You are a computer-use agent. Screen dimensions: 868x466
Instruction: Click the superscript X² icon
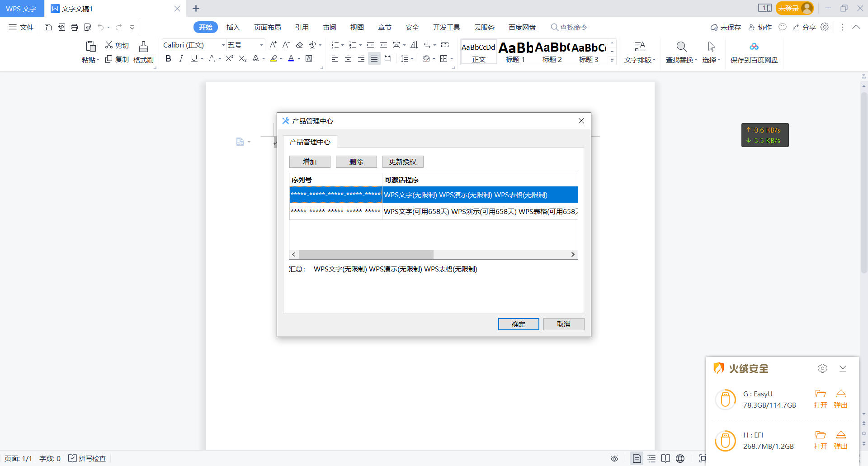pos(230,58)
